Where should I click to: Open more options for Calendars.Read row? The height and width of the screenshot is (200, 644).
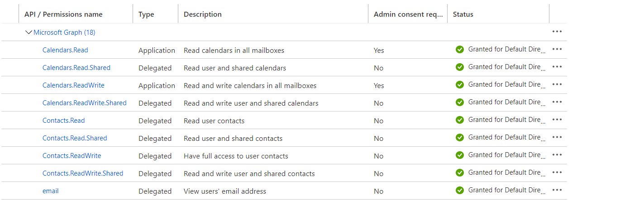click(x=557, y=49)
